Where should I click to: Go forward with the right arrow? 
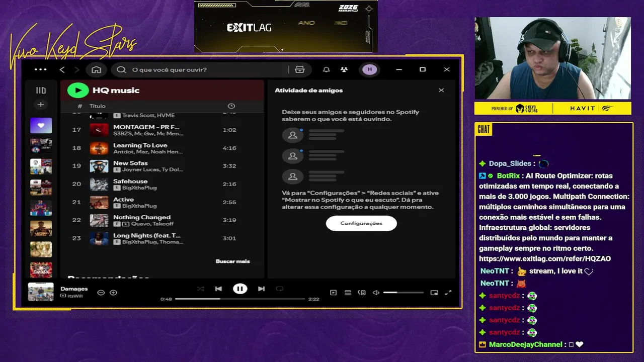click(77, 70)
